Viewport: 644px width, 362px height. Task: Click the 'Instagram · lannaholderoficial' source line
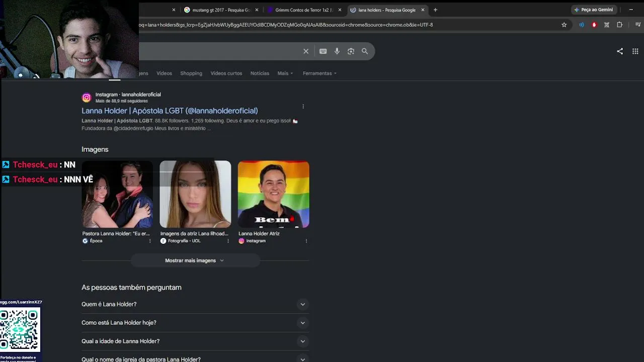[x=128, y=95]
